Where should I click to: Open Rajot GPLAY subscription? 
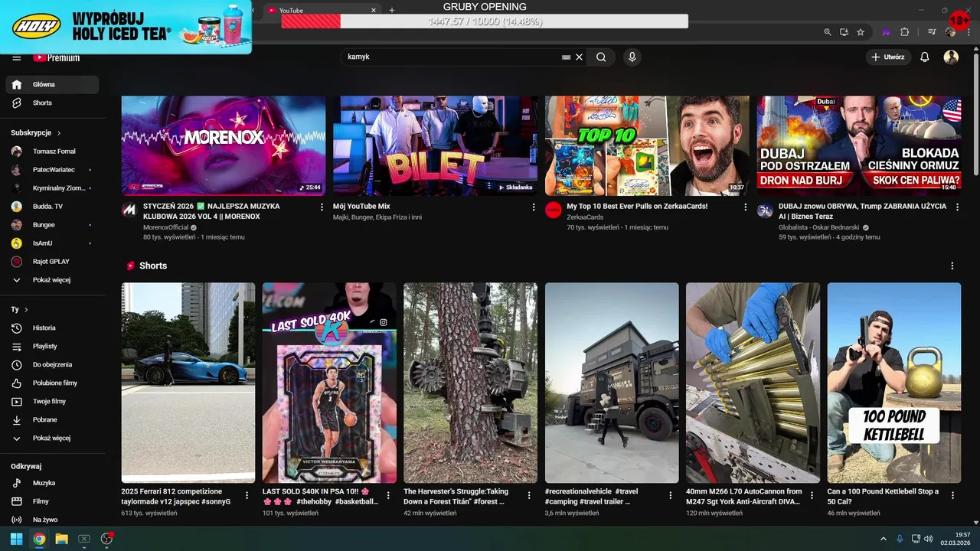coord(52,261)
